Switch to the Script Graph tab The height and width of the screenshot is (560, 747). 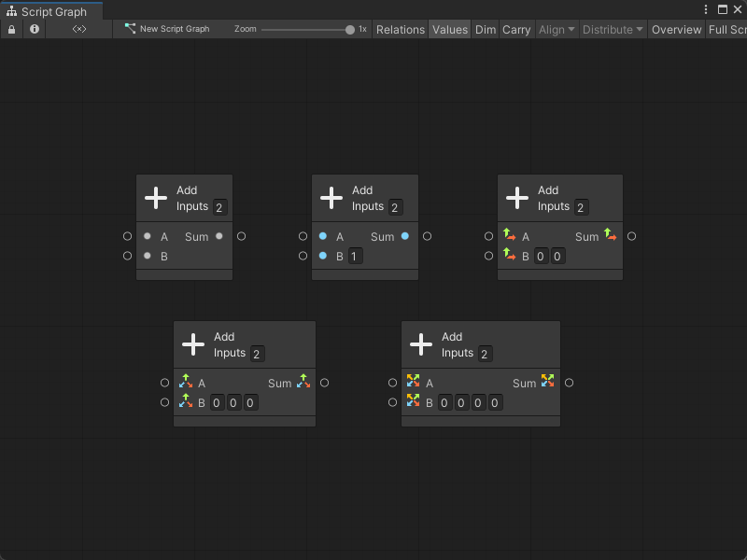click(x=51, y=8)
